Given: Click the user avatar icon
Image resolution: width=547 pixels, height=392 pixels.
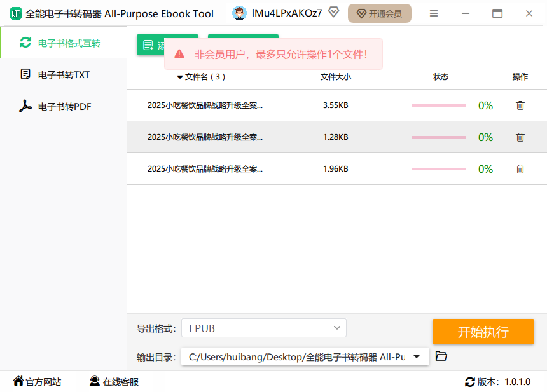Looking at the screenshot, I should (x=239, y=13).
